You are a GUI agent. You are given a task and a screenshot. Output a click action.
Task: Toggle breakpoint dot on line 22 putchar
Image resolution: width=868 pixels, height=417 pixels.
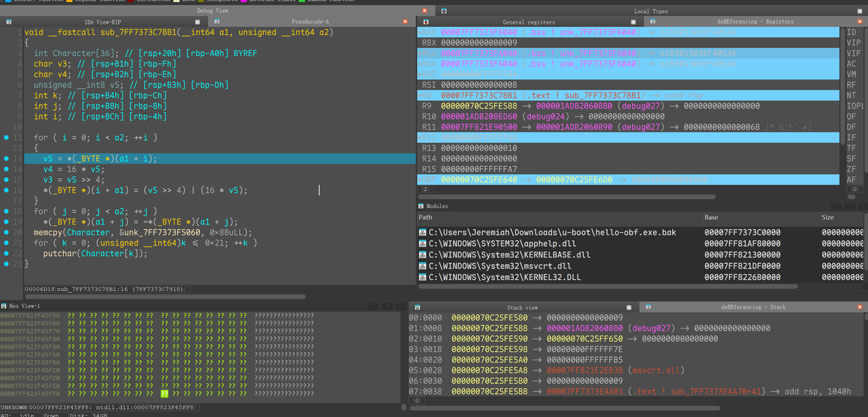(x=6, y=254)
